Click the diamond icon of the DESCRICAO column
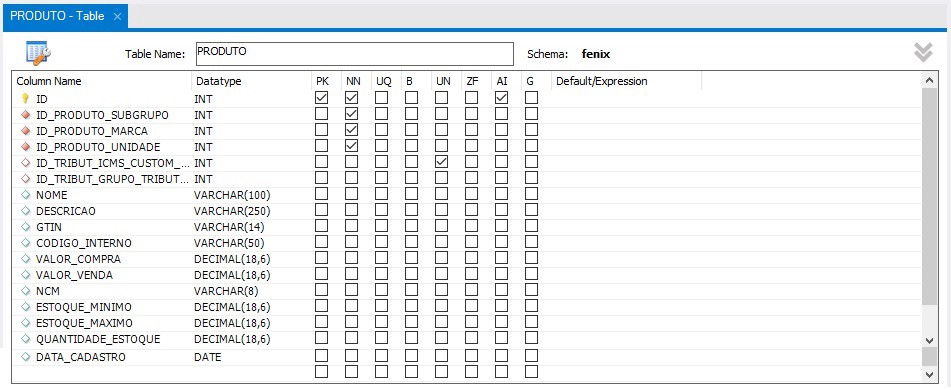 [25, 210]
